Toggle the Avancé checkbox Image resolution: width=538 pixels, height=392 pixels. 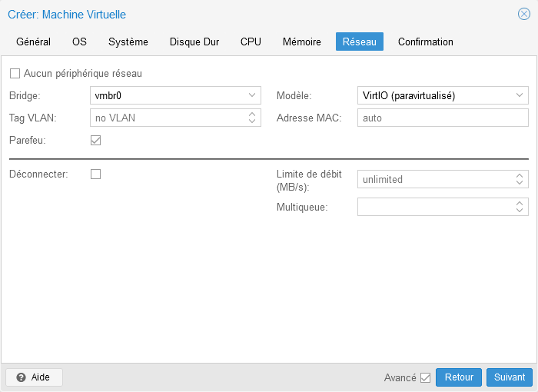click(425, 377)
